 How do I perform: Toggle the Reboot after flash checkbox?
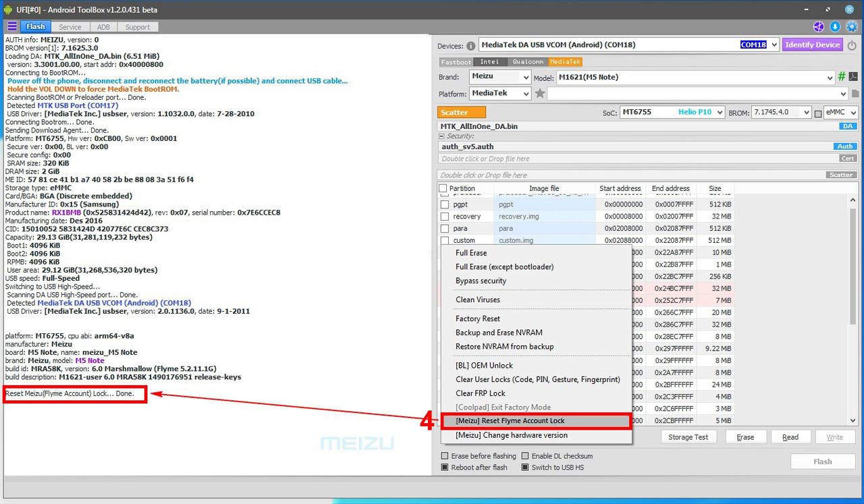[x=445, y=468]
